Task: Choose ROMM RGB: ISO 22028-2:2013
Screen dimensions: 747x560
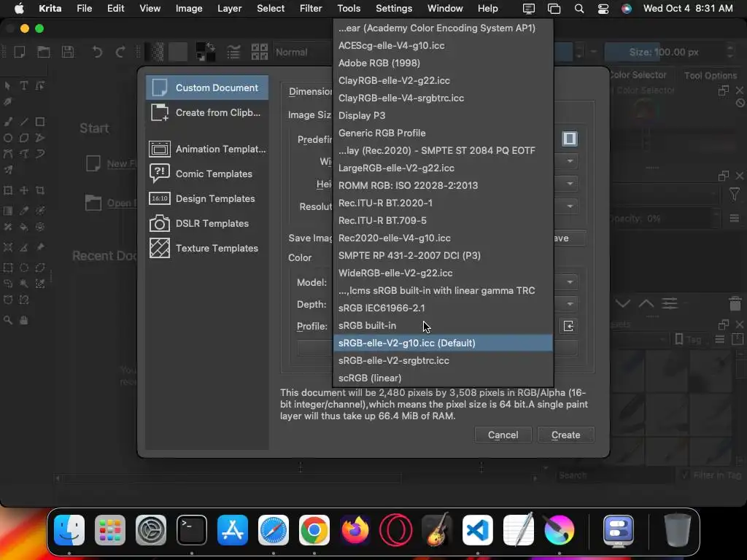Action: point(443,185)
